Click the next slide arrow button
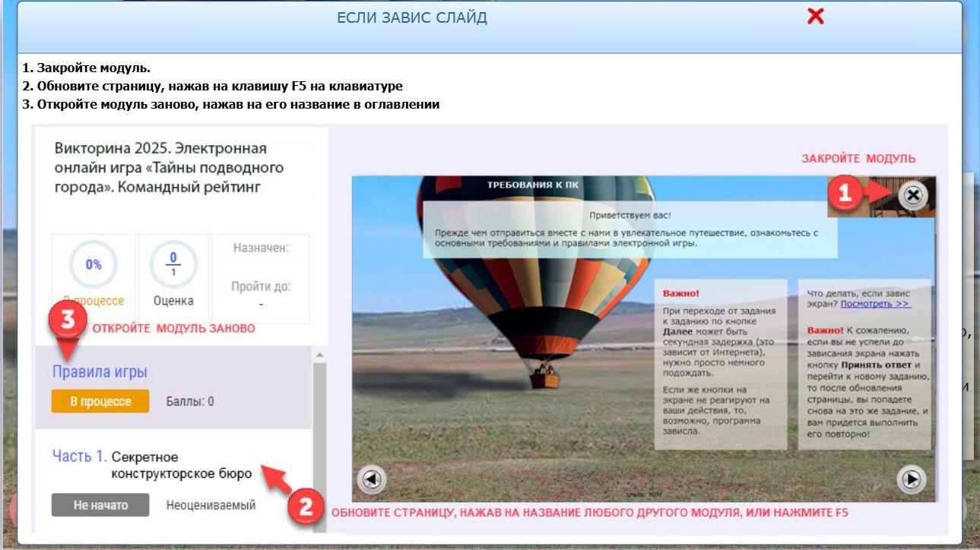 coord(912,479)
